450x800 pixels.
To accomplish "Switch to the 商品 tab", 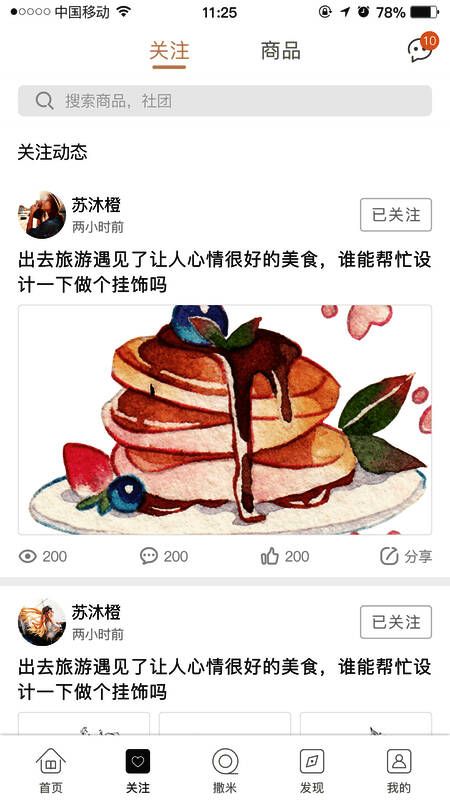I will 281,52.
